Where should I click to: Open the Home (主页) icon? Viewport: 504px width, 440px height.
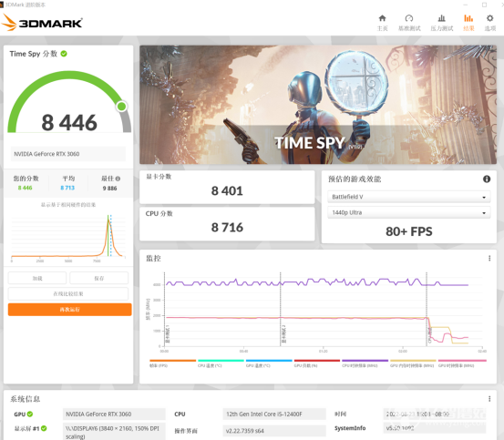pyautogui.click(x=382, y=23)
